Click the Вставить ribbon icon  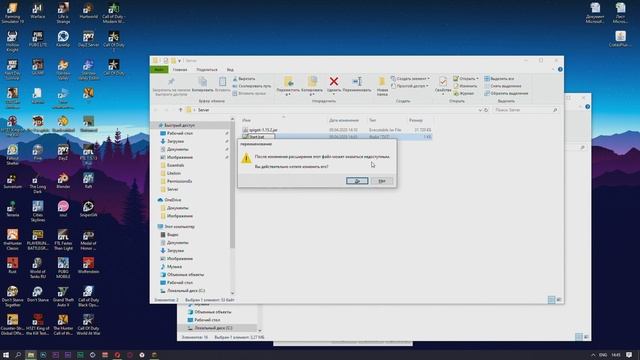(222, 84)
